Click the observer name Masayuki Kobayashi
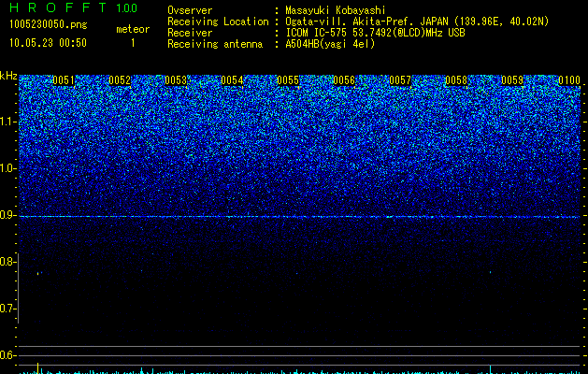This screenshot has height=374, width=588. click(x=336, y=10)
